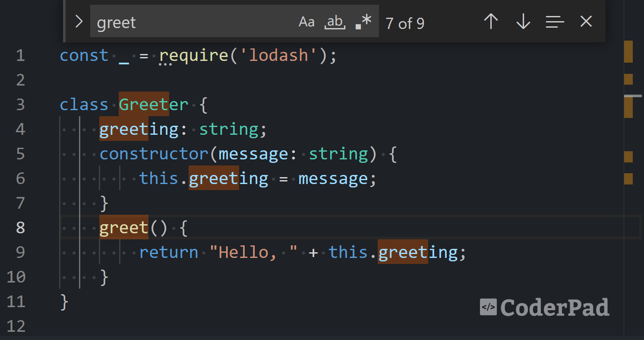The height and width of the screenshot is (340, 644).
Task: Enable regular expression search
Action: click(x=363, y=22)
